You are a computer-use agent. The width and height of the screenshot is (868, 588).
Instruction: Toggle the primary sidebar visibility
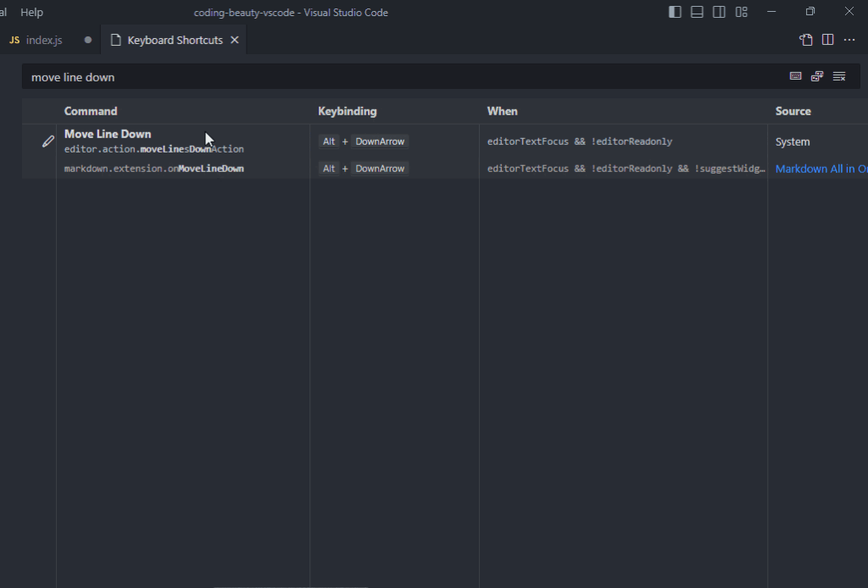click(675, 12)
